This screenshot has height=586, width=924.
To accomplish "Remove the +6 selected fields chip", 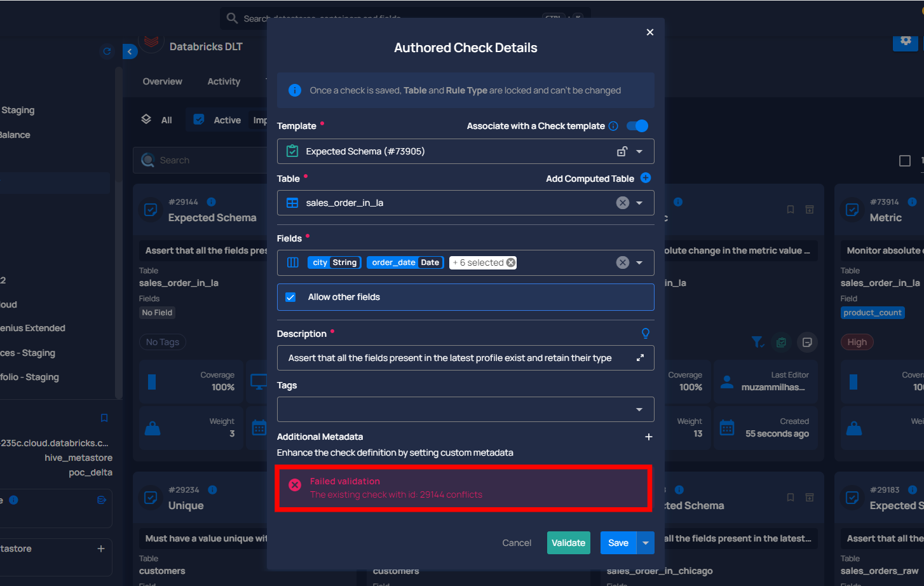I will [x=511, y=262].
